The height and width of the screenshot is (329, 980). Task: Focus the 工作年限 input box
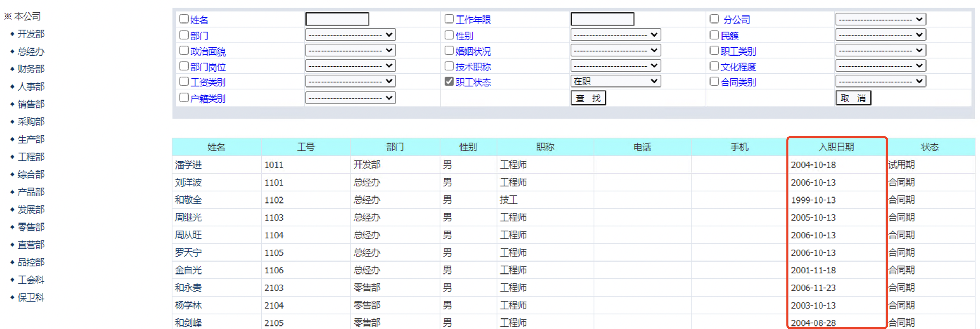tap(602, 19)
